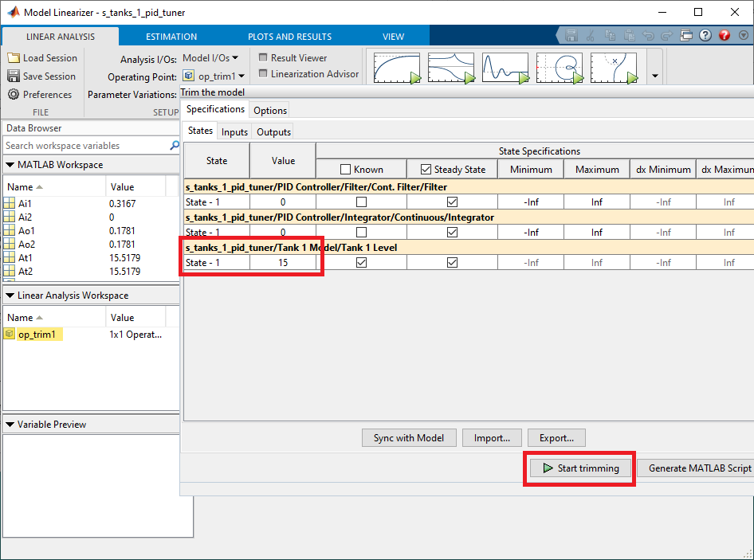Screen dimensions: 754x560
Task: Select the Impulse response plot icon
Action: pyautogui.click(x=505, y=68)
